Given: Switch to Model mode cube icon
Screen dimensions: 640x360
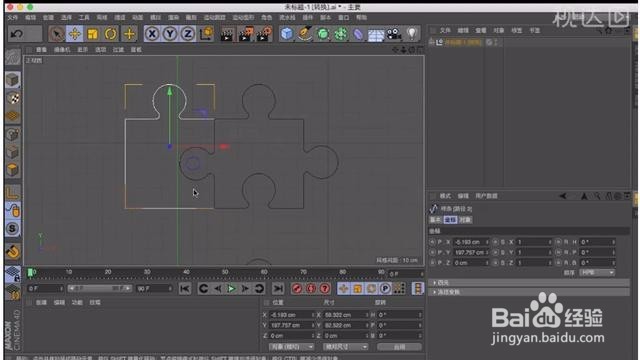Looking at the screenshot, I should click(x=13, y=80).
